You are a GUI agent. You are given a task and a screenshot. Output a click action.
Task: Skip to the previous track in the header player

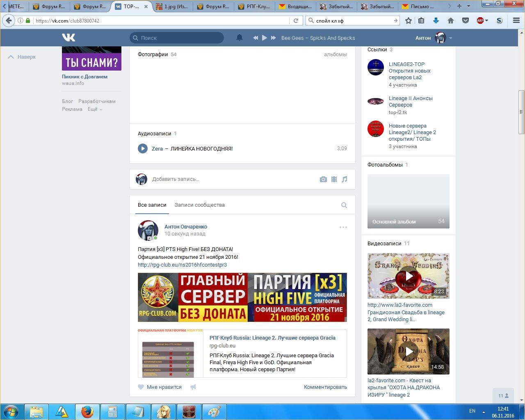[256, 38]
